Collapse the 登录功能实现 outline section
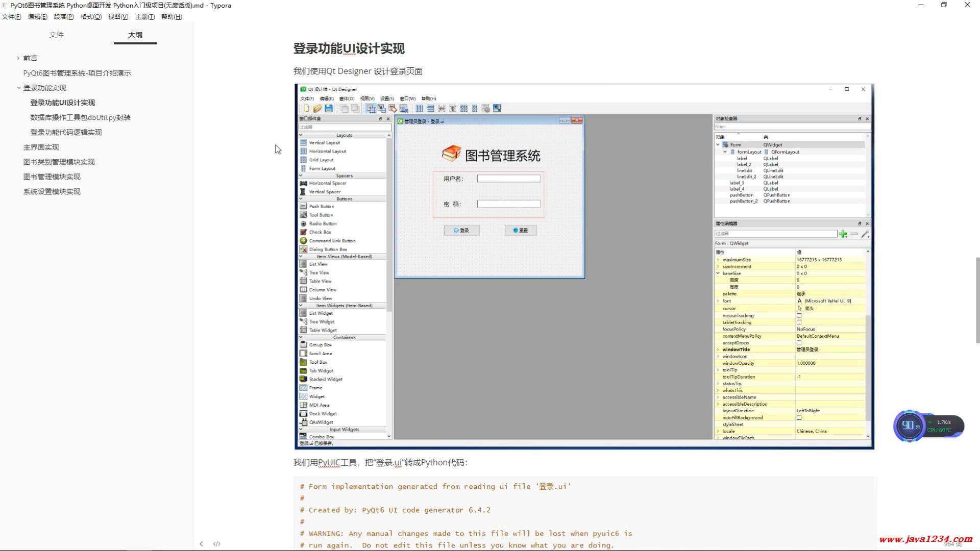980x551 pixels. point(18,88)
